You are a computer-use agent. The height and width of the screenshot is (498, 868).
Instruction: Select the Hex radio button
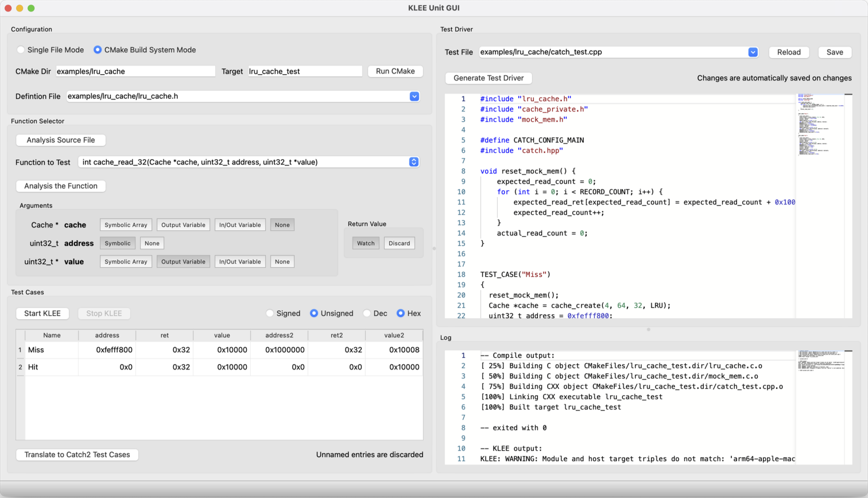coord(401,314)
